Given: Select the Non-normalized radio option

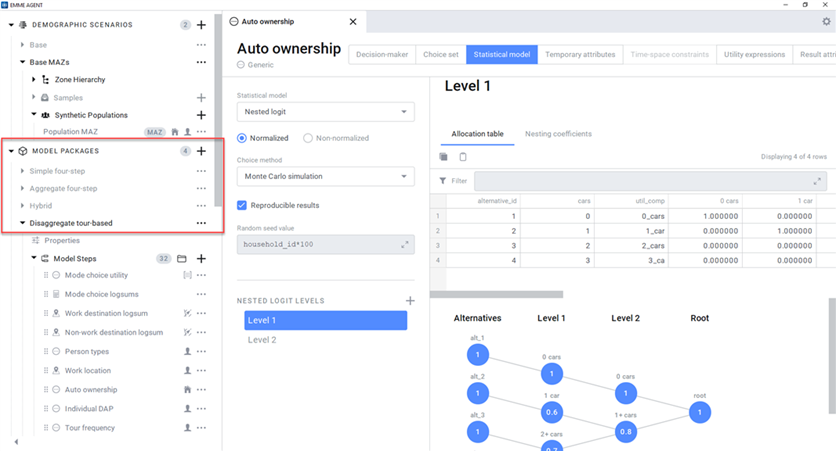Looking at the screenshot, I should point(308,138).
